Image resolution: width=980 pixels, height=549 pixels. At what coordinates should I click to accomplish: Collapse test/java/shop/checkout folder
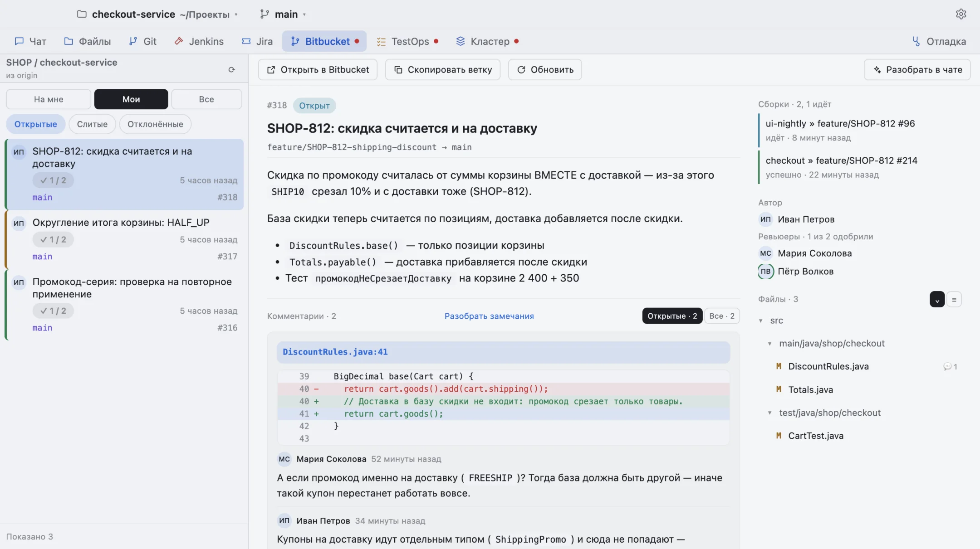click(x=769, y=413)
